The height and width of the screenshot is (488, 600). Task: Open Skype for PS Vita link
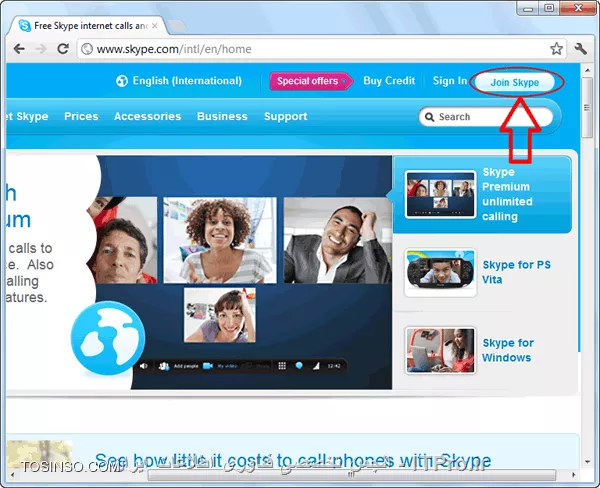[517, 272]
